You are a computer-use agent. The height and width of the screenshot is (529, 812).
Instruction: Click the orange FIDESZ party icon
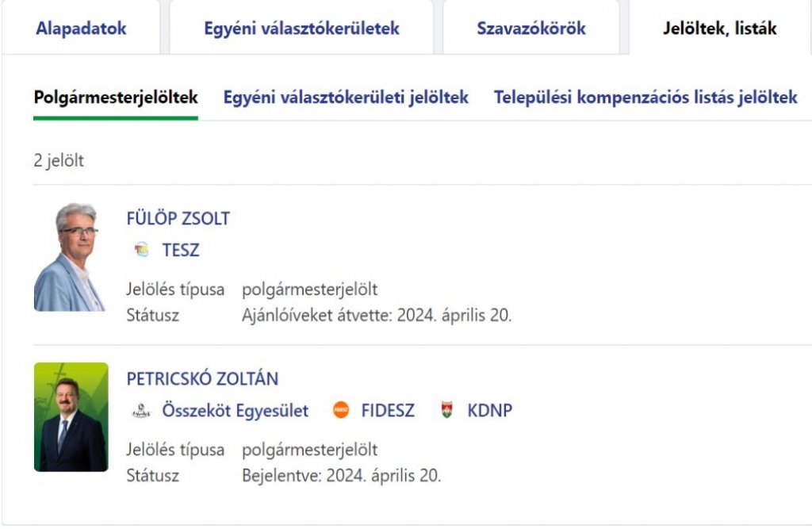point(339,410)
